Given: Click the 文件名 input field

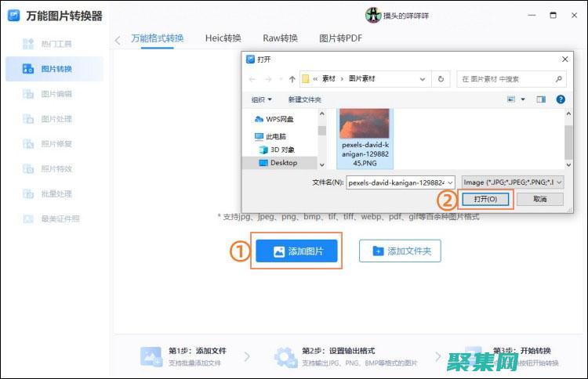Looking at the screenshot, I should (396, 182).
